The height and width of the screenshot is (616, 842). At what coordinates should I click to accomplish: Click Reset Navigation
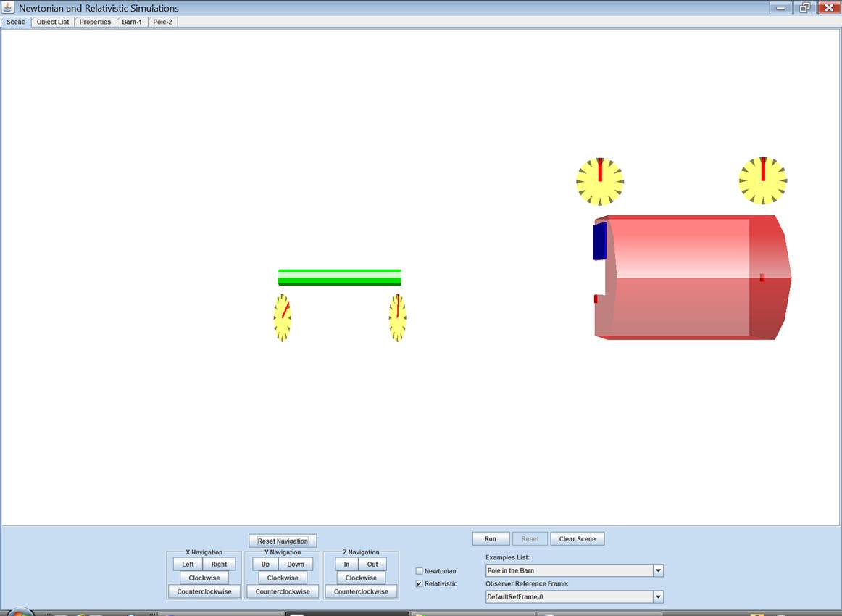283,541
